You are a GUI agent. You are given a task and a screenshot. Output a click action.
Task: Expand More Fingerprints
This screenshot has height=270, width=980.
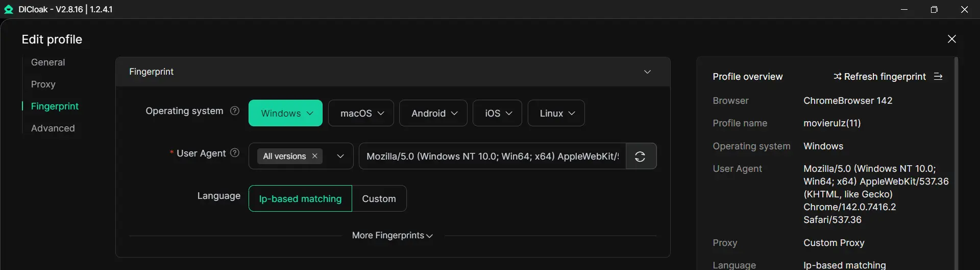(x=392, y=235)
